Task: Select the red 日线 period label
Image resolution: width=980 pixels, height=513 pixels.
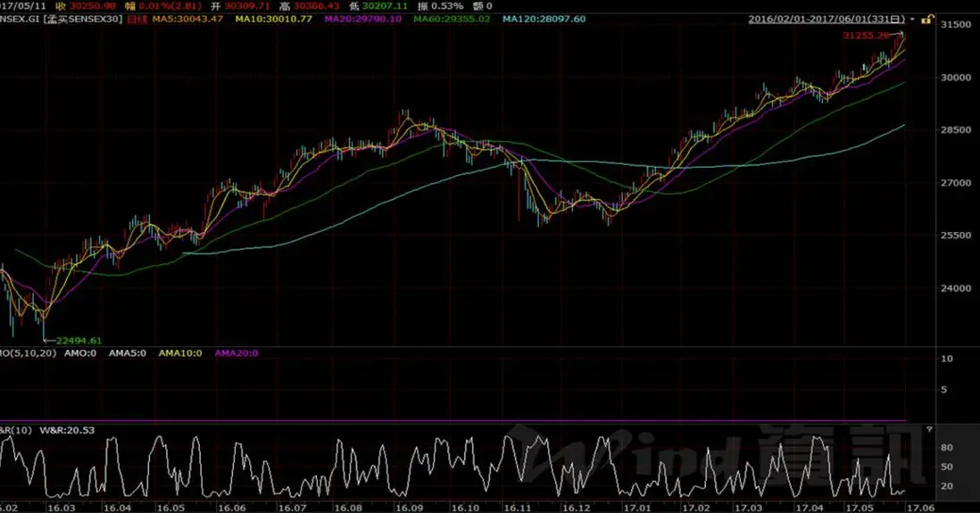Action: click(137, 20)
